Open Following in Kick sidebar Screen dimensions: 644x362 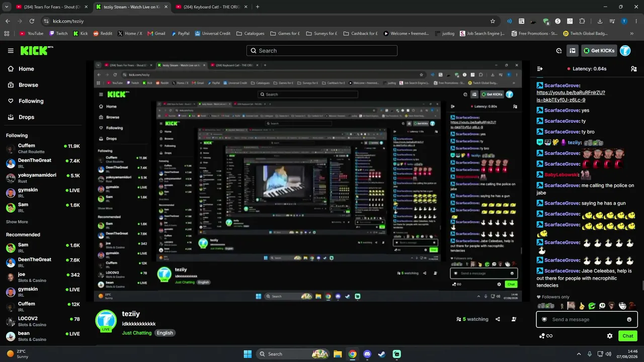(26, 101)
